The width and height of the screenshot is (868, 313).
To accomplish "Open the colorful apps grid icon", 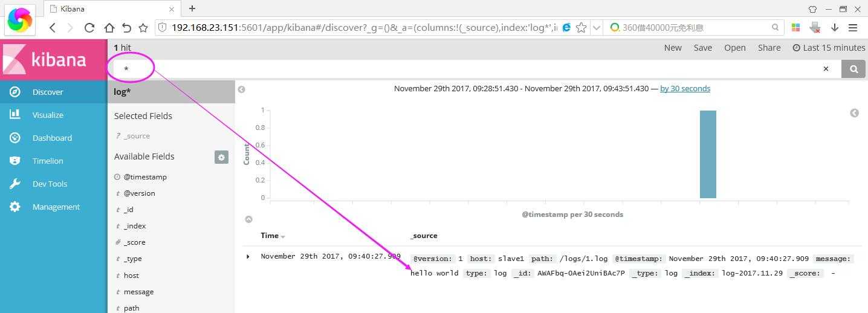I will click(x=795, y=28).
